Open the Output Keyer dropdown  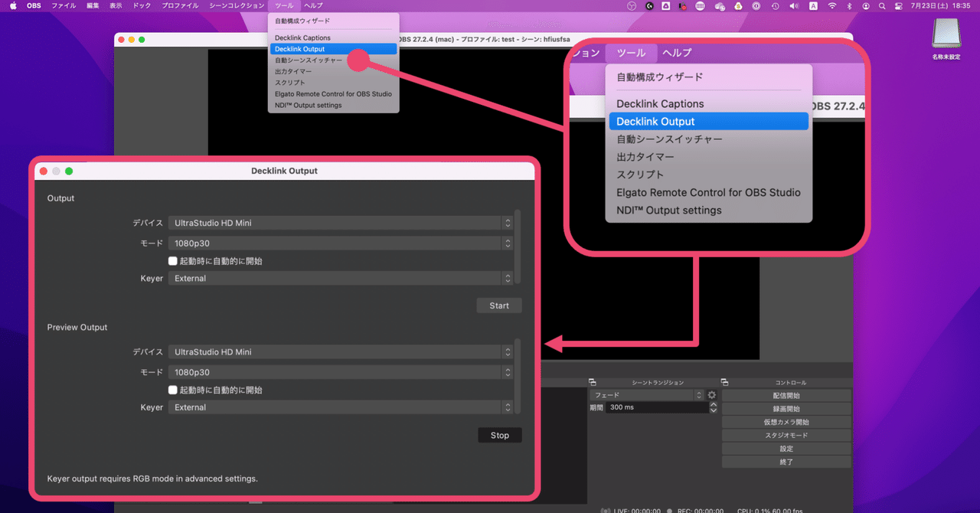pos(340,279)
